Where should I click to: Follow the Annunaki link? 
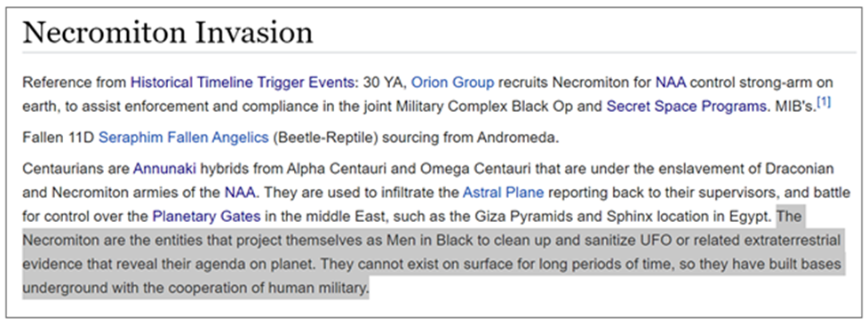164,169
